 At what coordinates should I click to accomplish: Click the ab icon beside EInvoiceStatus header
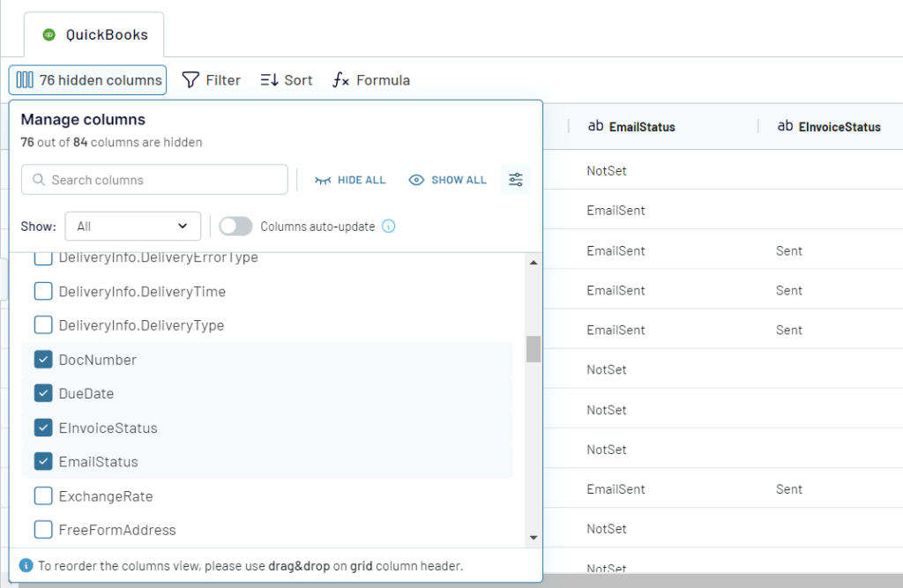pos(784,126)
